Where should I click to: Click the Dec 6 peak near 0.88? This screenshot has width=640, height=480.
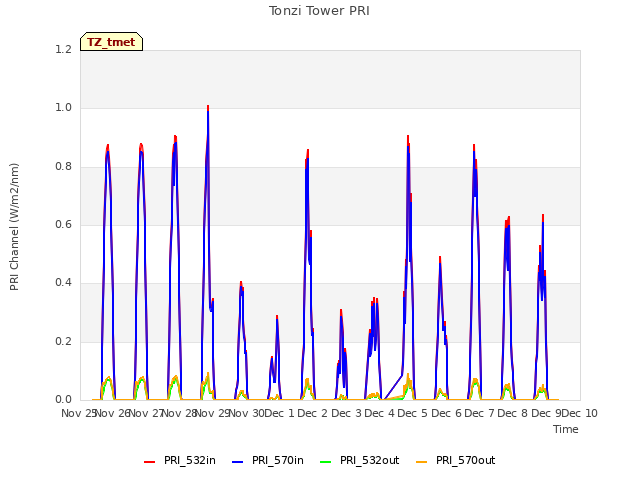474,146
